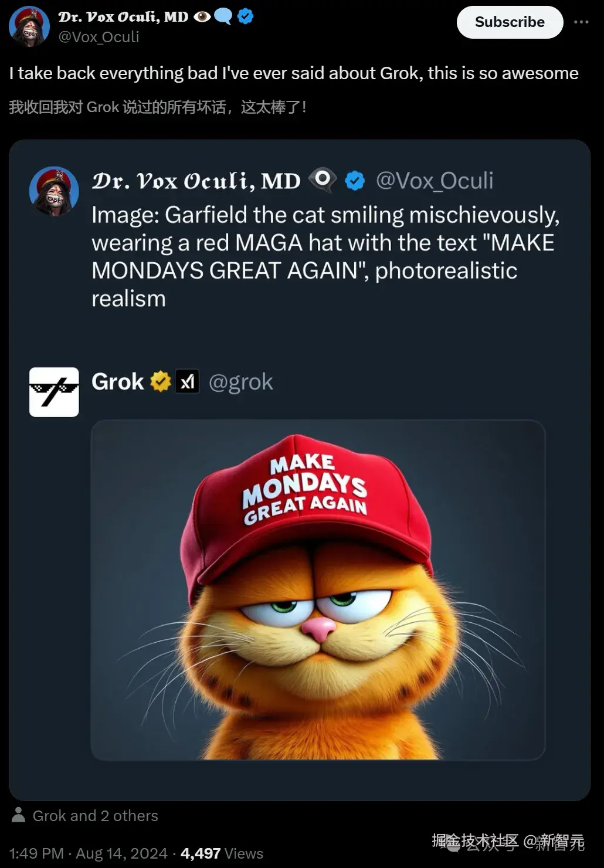Click the @grok handle link
This screenshot has width=604, height=868.
point(240,382)
